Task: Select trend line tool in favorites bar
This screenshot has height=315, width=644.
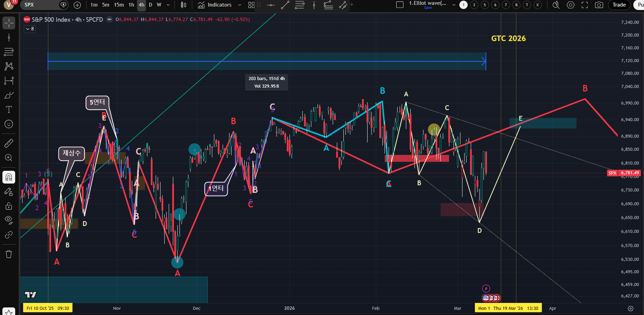Action: [285, 5]
